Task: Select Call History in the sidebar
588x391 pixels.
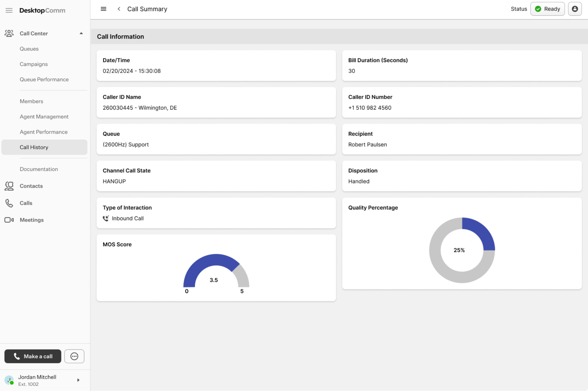Action: click(34, 147)
